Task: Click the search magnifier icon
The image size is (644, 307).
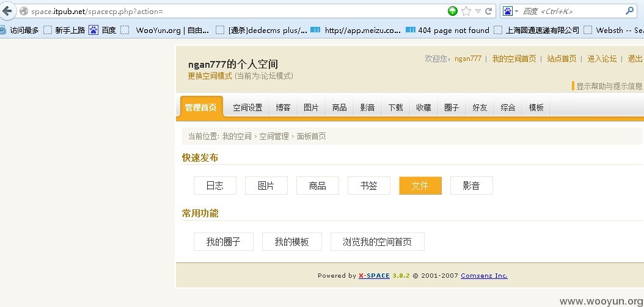Action: click(x=629, y=11)
